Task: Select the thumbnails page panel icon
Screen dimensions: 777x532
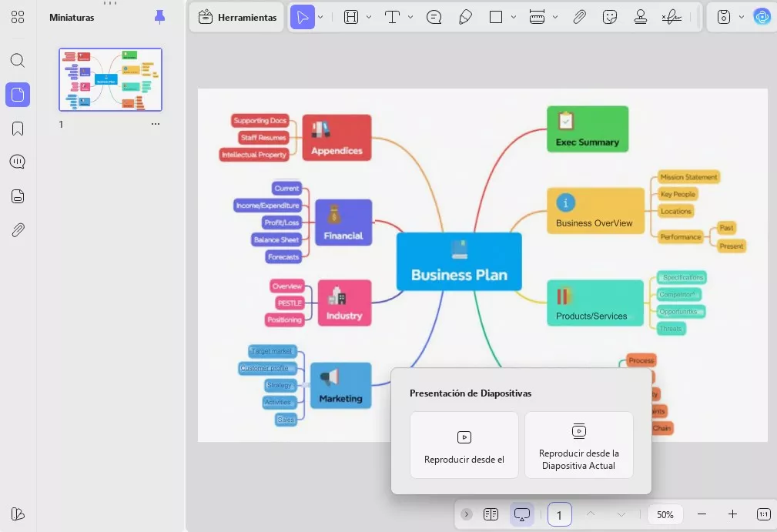Action: point(18,95)
